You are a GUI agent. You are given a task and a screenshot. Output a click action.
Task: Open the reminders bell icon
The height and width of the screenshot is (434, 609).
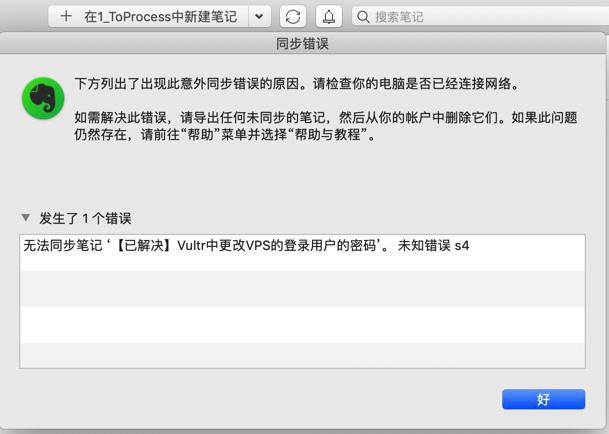(329, 17)
